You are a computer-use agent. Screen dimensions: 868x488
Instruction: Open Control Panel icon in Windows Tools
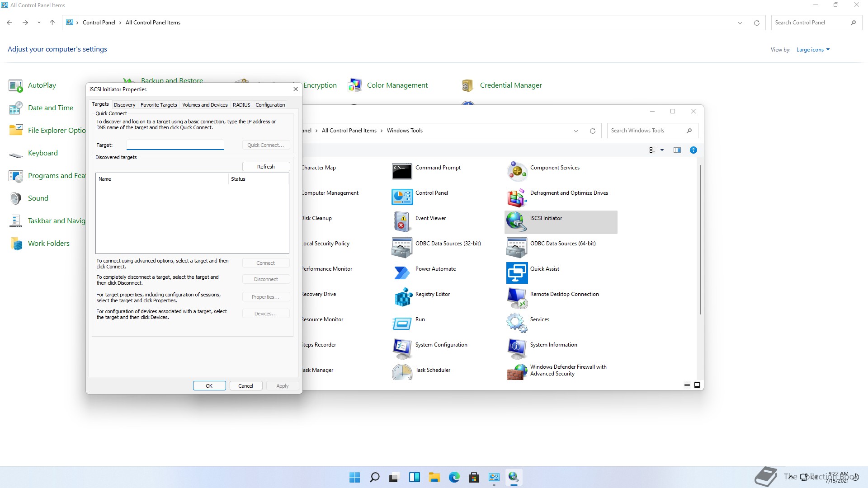click(402, 197)
